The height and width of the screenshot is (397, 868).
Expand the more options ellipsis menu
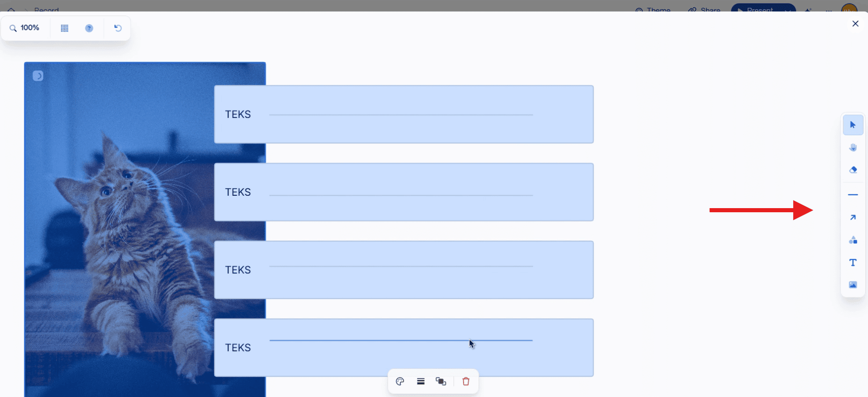coord(828,11)
